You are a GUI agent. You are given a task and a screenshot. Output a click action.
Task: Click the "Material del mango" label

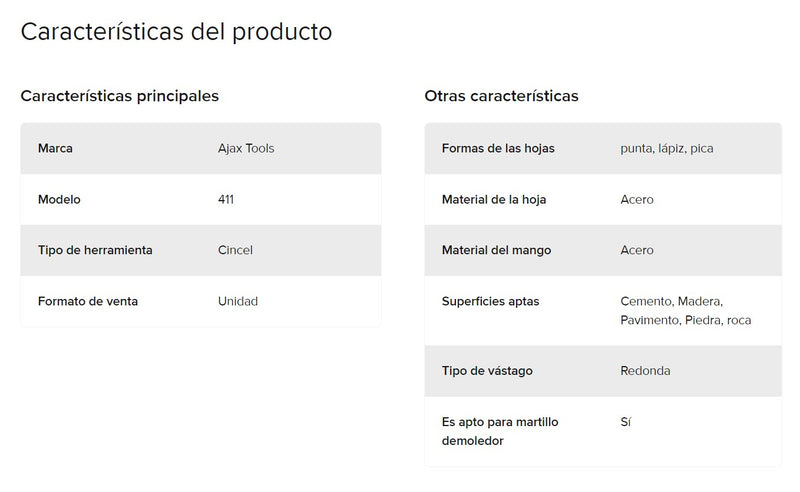tap(496, 250)
